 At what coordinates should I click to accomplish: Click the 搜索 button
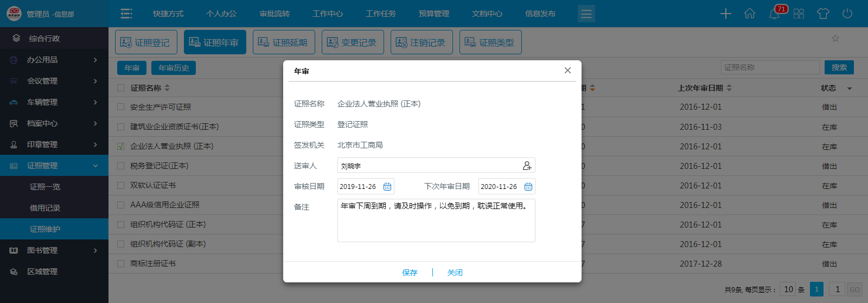(839, 67)
